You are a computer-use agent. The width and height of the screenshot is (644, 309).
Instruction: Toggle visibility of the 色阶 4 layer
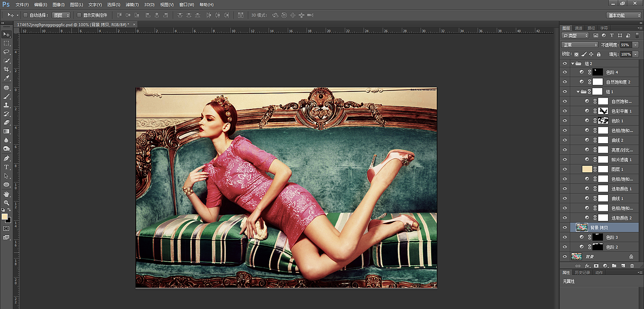coord(565,72)
